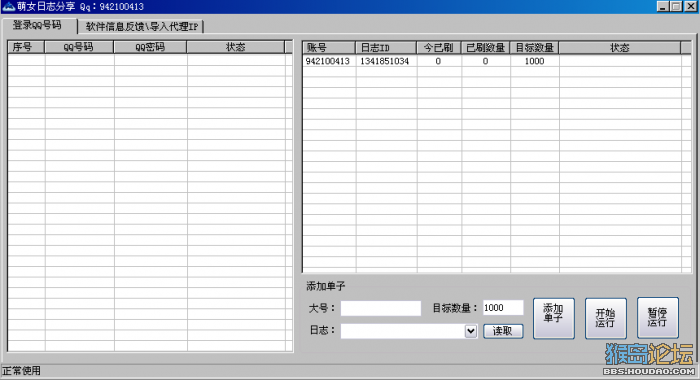Sort by 日志ID column header
Viewport: 700px width, 380px height.
click(386, 48)
